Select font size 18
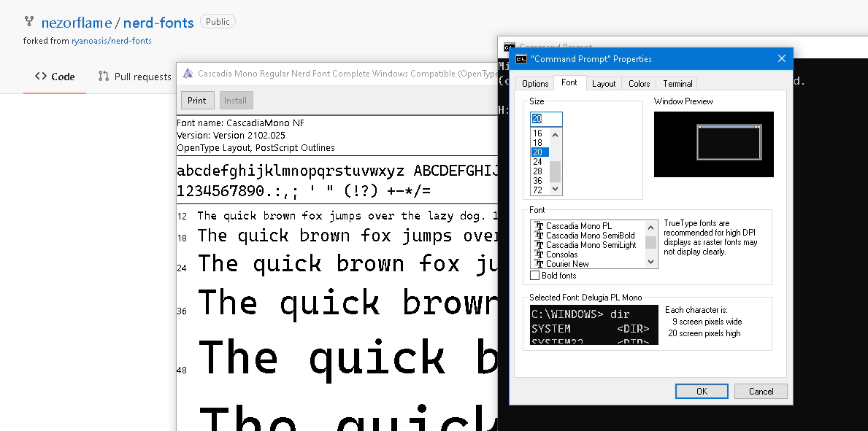Viewport: 868px width, 431px height. click(x=539, y=143)
